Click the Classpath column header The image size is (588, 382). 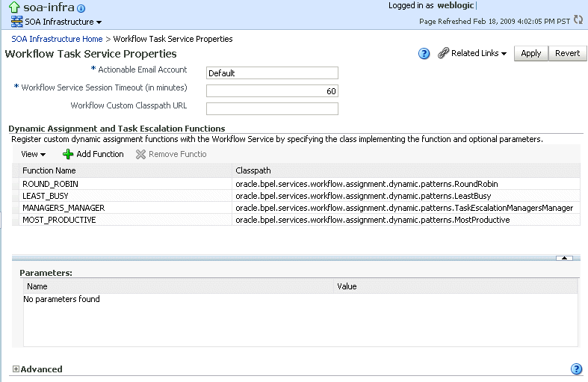(406, 170)
